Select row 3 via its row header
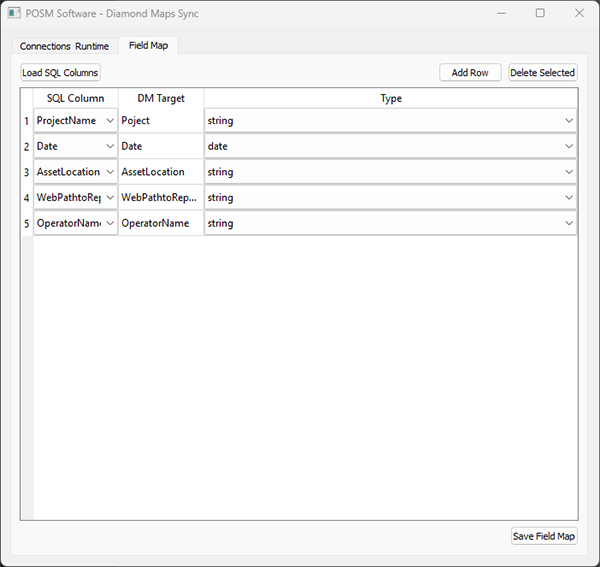 [x=26, y=172]
